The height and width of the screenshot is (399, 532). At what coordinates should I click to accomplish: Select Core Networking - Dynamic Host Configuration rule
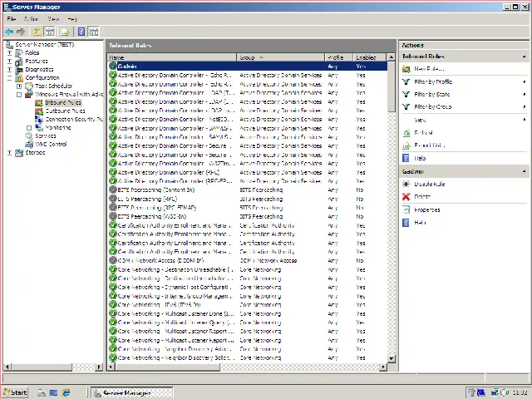pos(248,287)
